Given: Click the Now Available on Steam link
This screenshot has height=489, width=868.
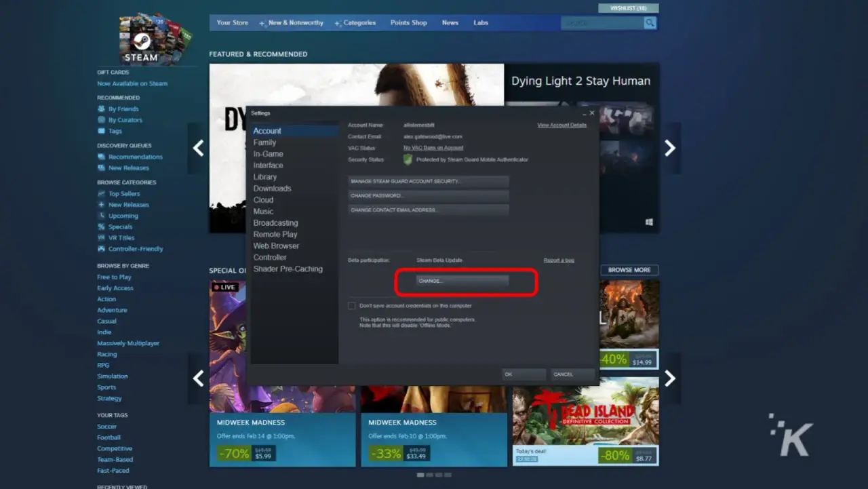Looking at the screenshot, I should (x=132, y=84).
